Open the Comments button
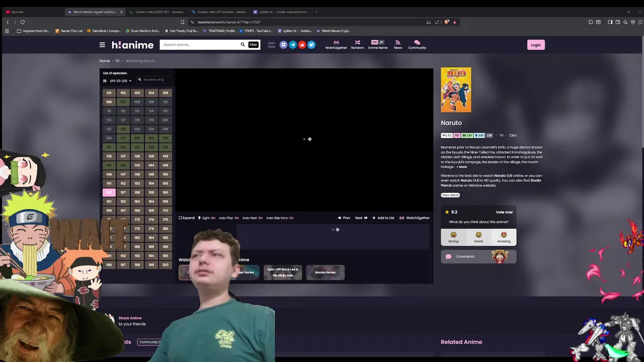This screenshot has height=362, width=644. coord(478,256)
